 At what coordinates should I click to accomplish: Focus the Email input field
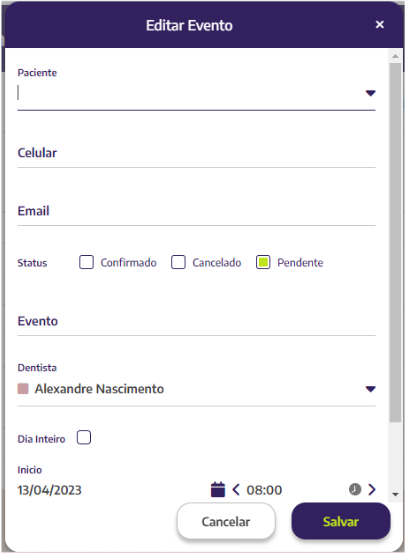[x=196, y=211]
